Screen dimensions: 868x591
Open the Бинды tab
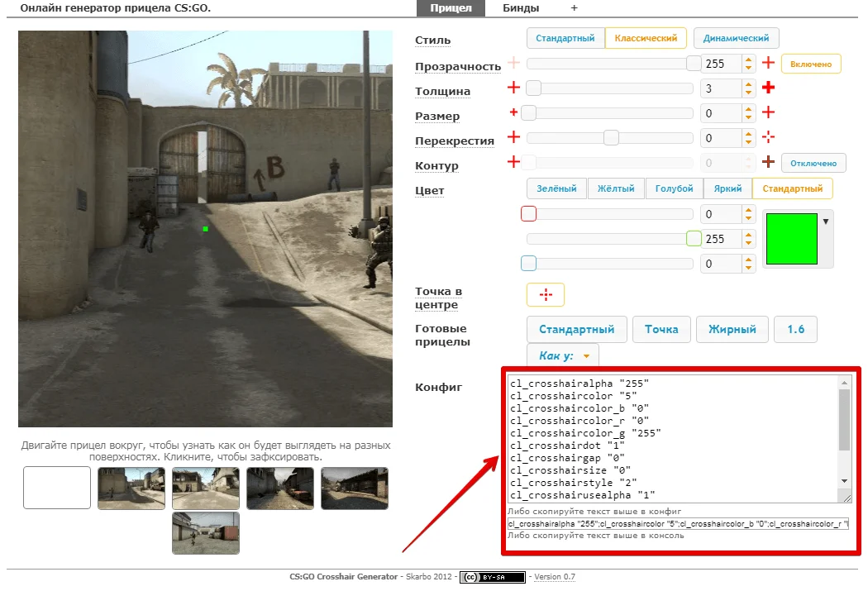pyautogui.click(x=521, y=7)
